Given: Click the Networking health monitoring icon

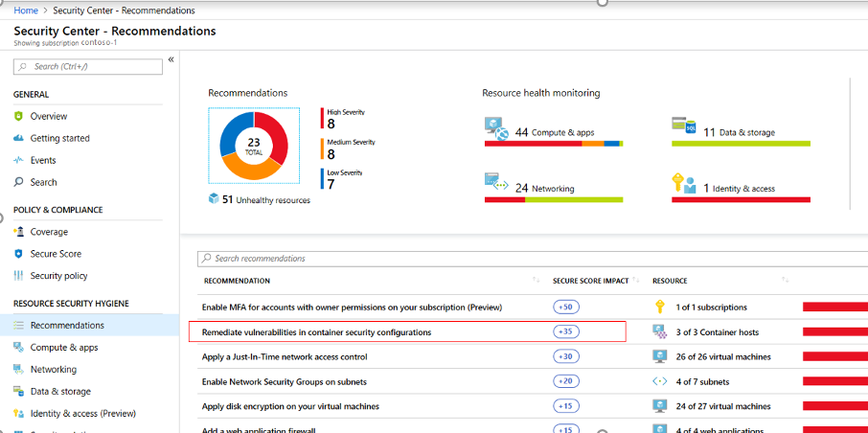Looking at the screenshot, I should click(496, 182).
